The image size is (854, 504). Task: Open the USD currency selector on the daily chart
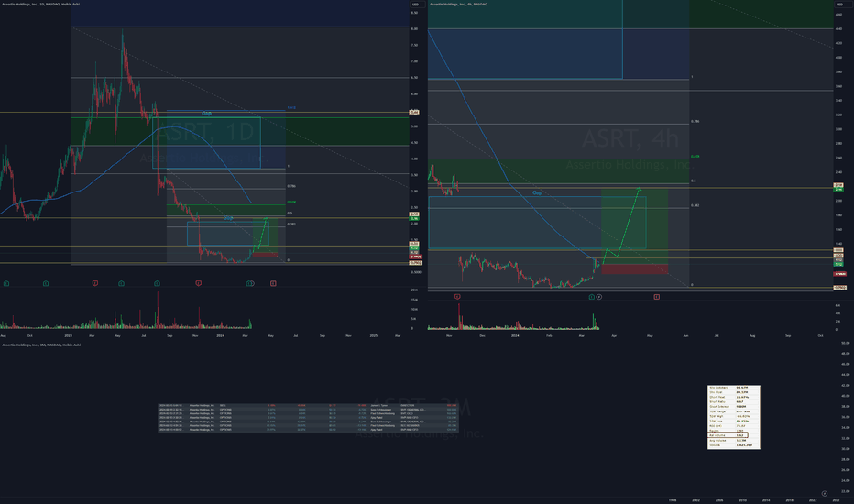(x=416, y=5)
